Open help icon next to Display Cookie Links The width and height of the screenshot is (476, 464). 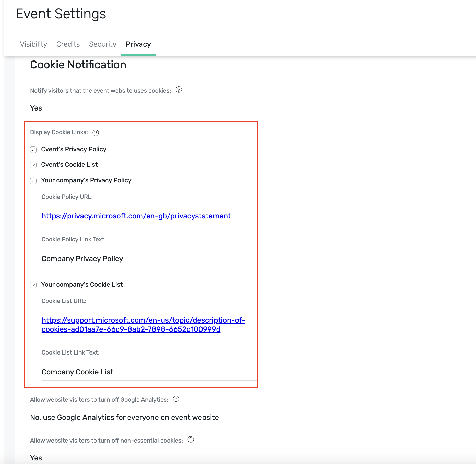coord(96,133)
